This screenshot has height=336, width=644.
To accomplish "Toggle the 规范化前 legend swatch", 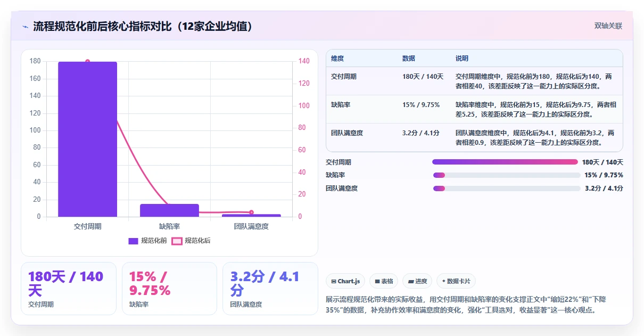I will coord(134,241).
